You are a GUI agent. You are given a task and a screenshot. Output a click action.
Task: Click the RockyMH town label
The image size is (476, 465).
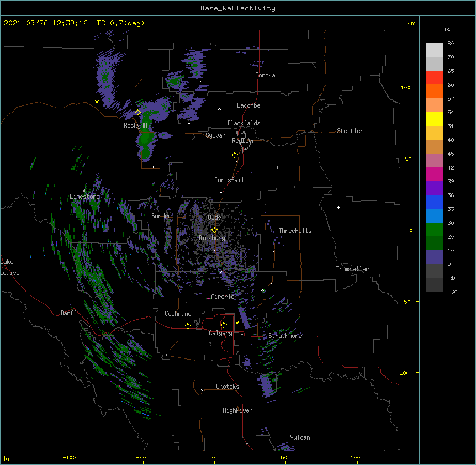[x=135, y=125]
